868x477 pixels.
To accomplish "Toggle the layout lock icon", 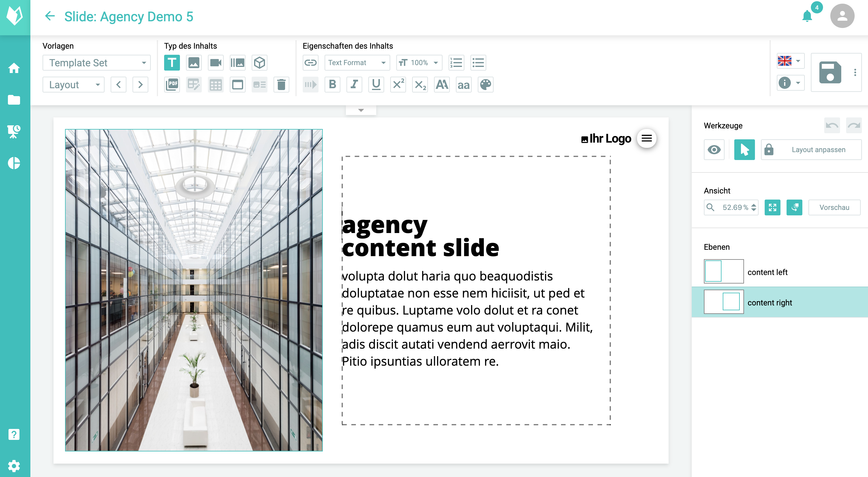I will [769, 149].
